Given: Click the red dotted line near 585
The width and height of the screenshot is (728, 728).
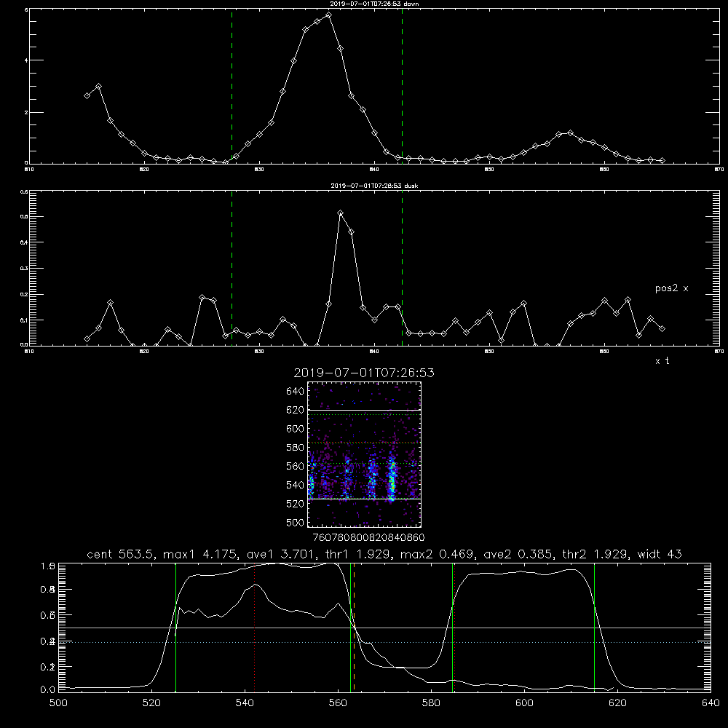Looking at the screenshot, I should (454, 627).
